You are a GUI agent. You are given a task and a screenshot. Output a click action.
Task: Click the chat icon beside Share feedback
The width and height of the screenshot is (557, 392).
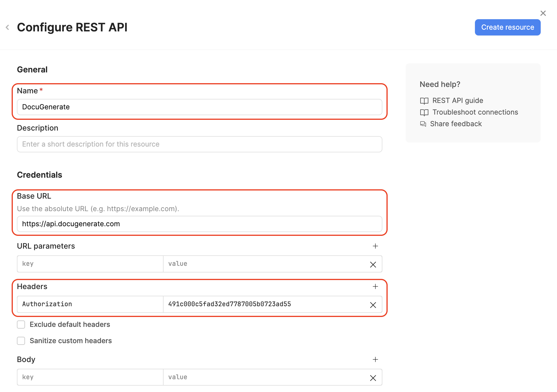(423, 124)
